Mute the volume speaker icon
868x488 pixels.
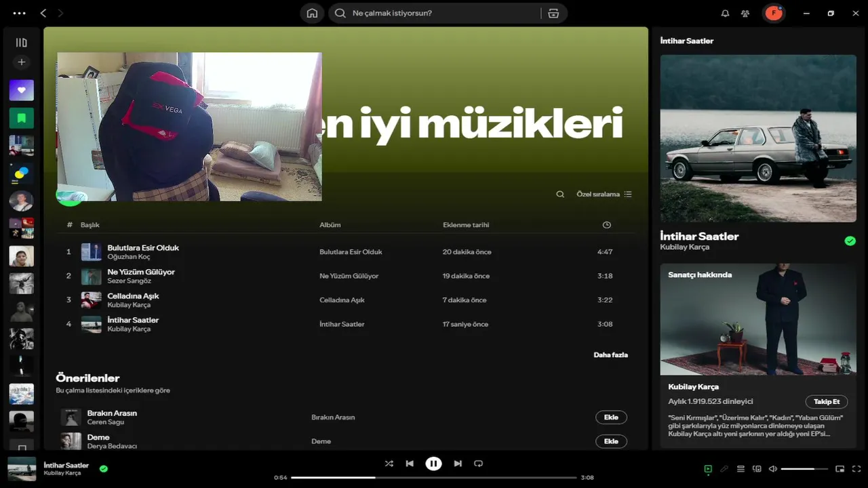click(773, 469)
